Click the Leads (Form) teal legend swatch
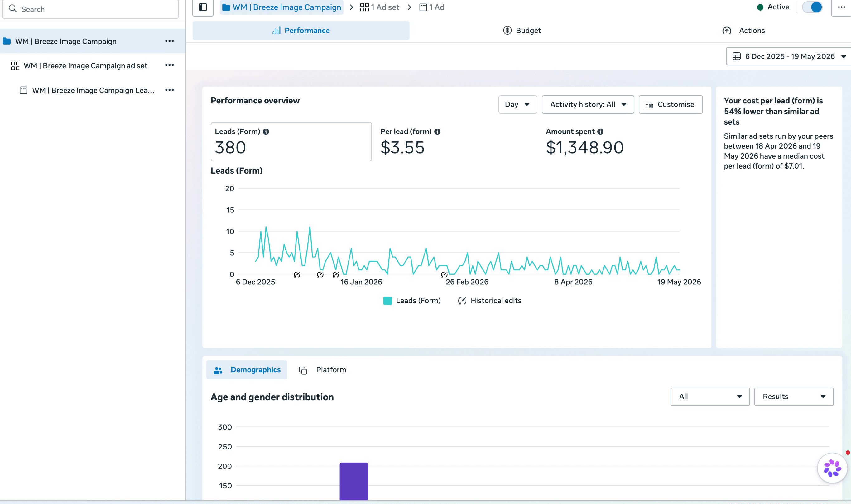This screenshot has width=851, height=504. tap(387, 301)
